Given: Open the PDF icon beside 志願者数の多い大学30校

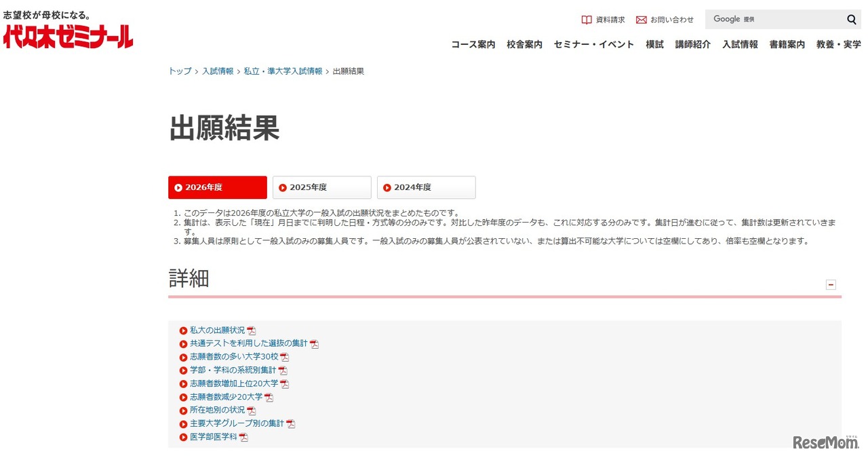Looking at the screenshot, I should click(284, 356).
